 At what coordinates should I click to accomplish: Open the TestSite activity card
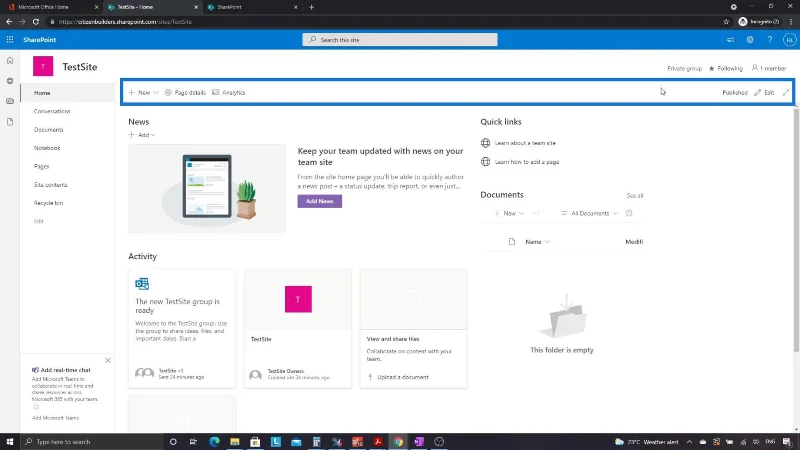tap(298, 329)
